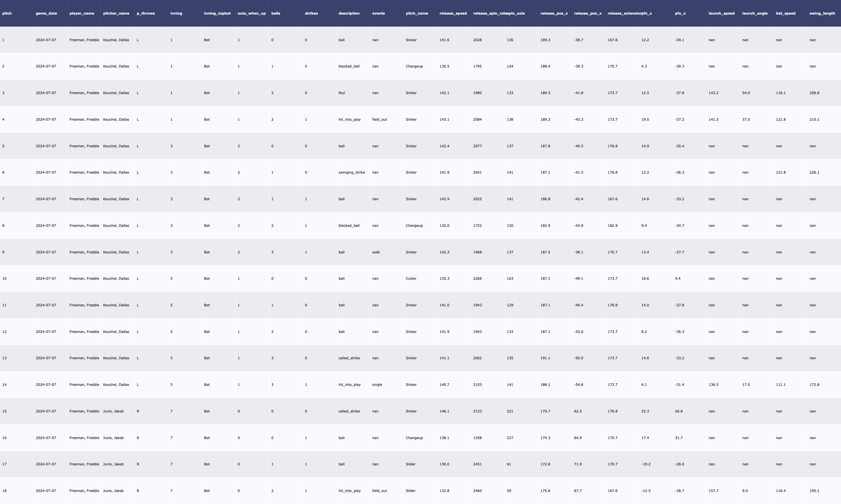
Task: Select the swinging_strike description cell
Action: click(352, 172)
